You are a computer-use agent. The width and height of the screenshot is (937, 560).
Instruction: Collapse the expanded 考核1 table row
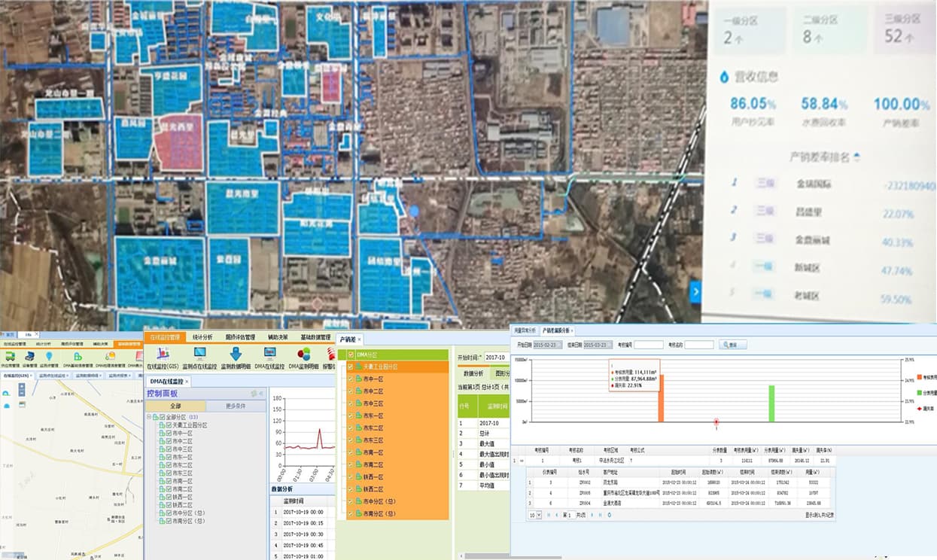pyautogui.click(x=522, y=460)
